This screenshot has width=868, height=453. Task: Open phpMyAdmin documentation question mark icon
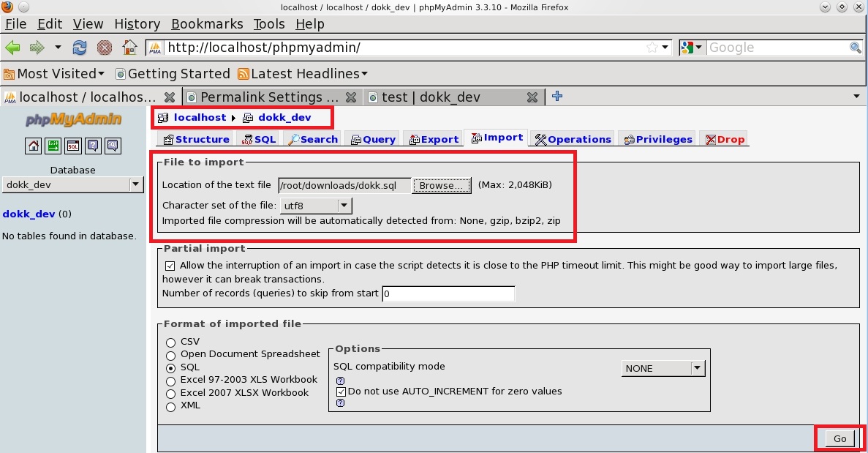point(93,146)
